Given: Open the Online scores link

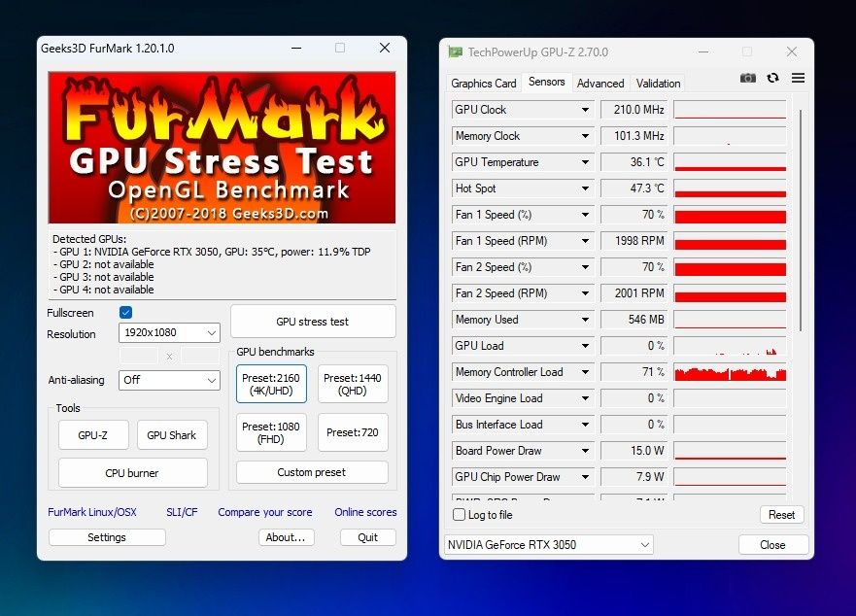Looking at the screenshot, I should pos(365,512).
